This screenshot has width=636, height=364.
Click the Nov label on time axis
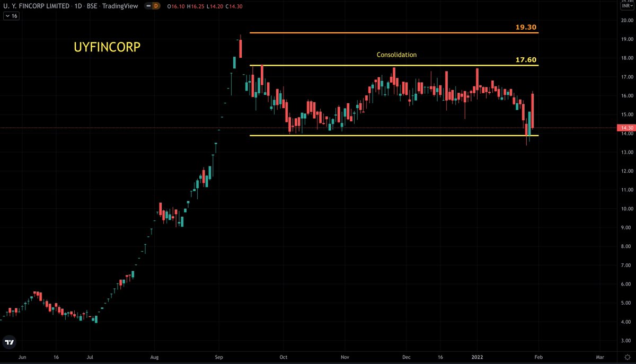tap(345, 358)
